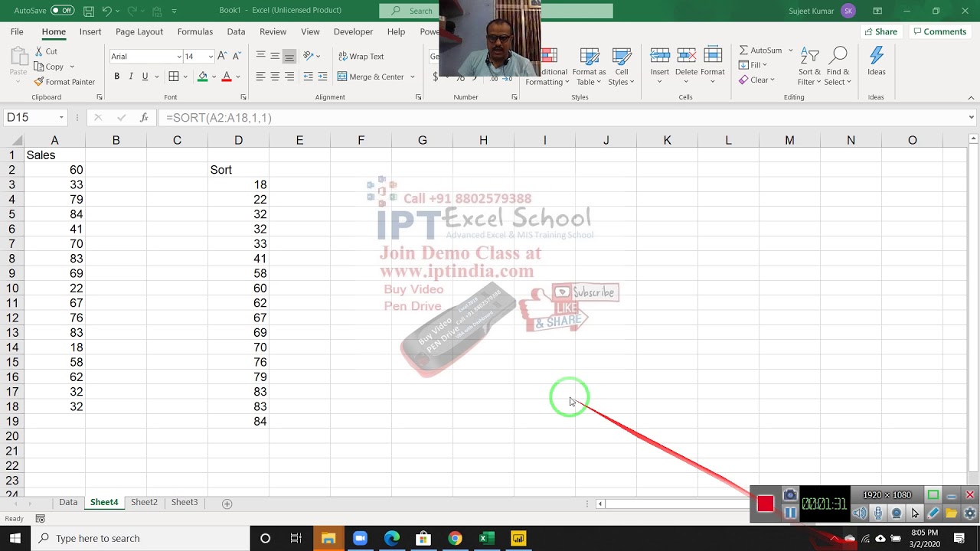Toggle Bottom Align in Alignment group
980x551 pixels.
point(289,56)
